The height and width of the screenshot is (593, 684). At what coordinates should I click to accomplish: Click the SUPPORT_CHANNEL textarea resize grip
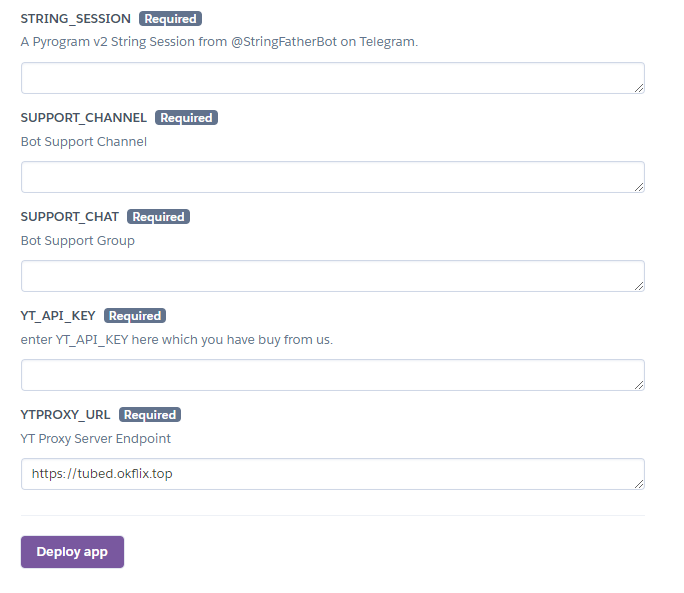pyautogui.click(x=638, y=186)
